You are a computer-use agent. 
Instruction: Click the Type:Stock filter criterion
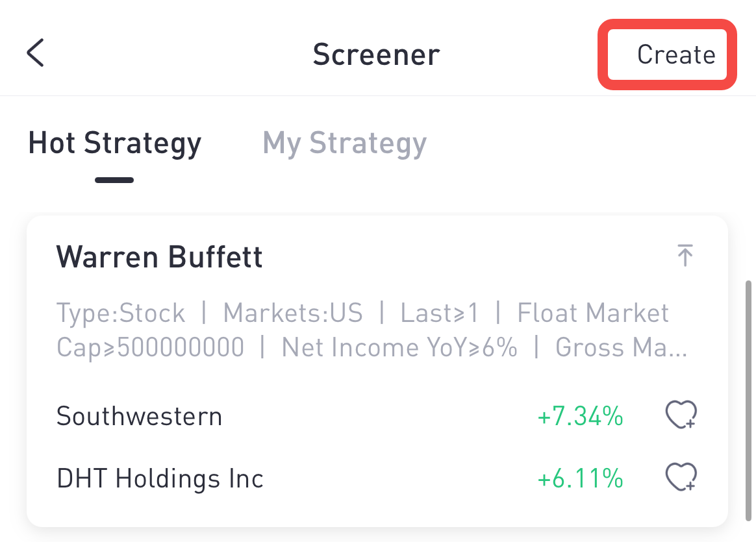tap(121, 314)
